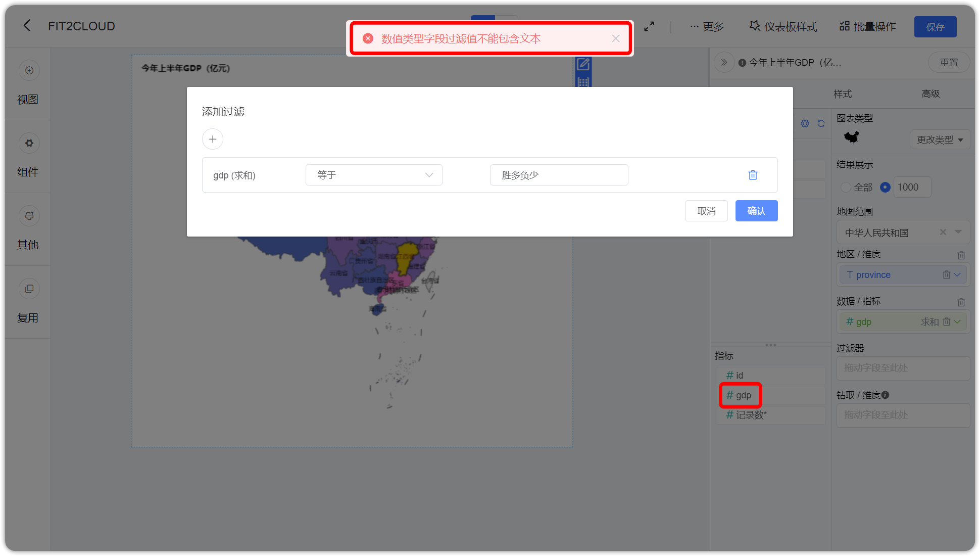The height and width of the screenshot is (556, 980).
Task: Switch to the 样式 tab
Action: tap(843, 94)
